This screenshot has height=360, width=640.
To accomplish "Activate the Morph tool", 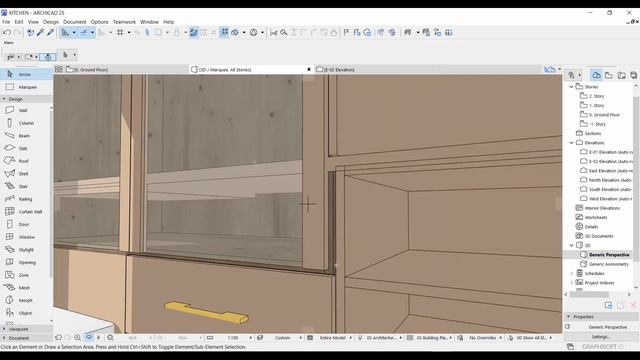I will click(24, 300).
